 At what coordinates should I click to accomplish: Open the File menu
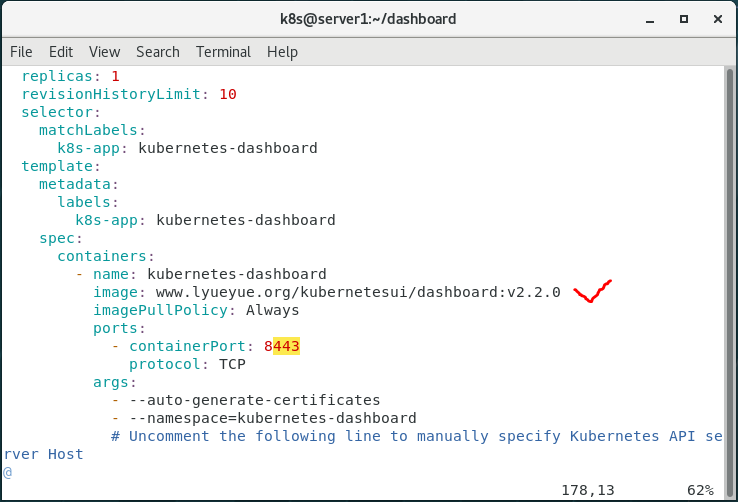pyautogui.click(x=21, y=52)
